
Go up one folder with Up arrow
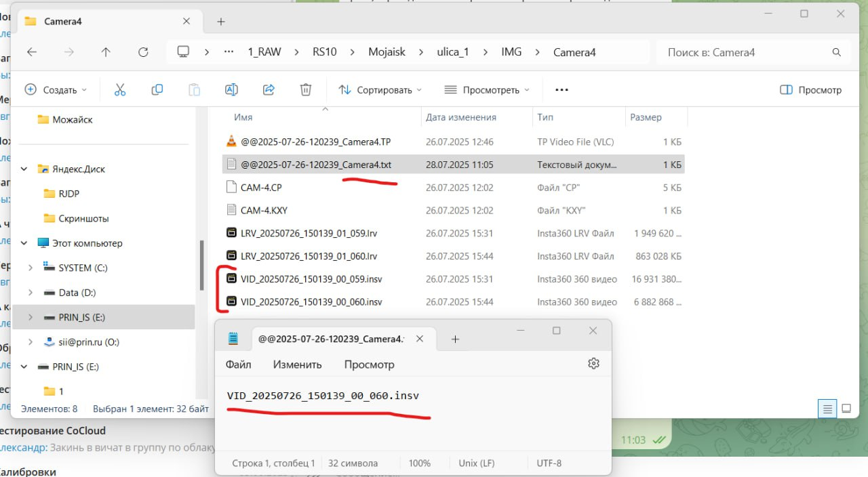coord(105,52)
